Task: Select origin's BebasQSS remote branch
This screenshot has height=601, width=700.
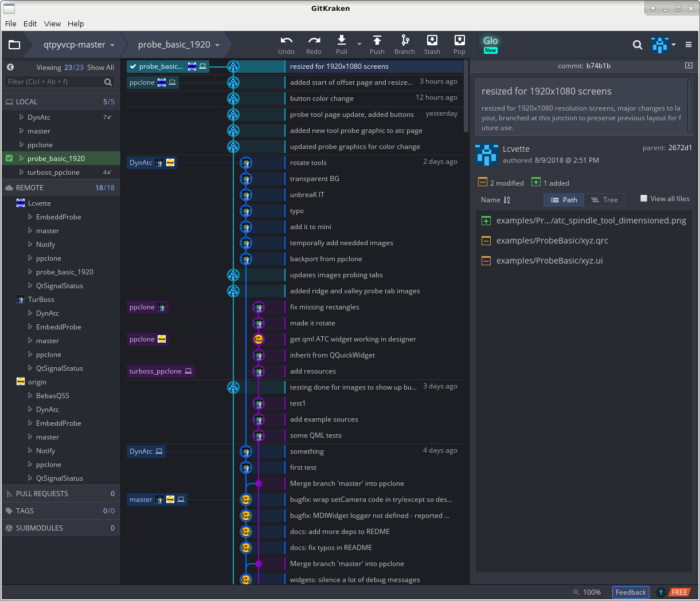Action: point(60,396)
